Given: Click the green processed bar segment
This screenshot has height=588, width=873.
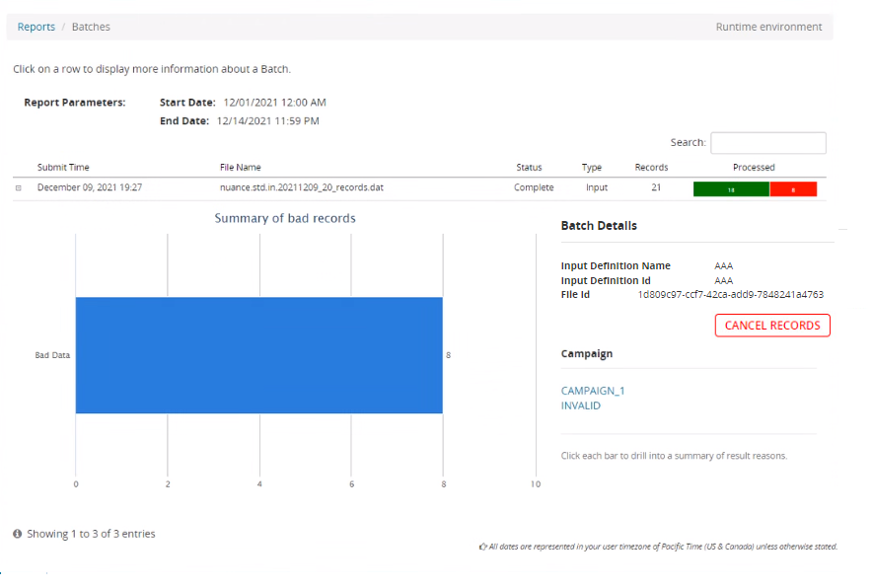Looking at the screenshot, I should pos(731,188).
